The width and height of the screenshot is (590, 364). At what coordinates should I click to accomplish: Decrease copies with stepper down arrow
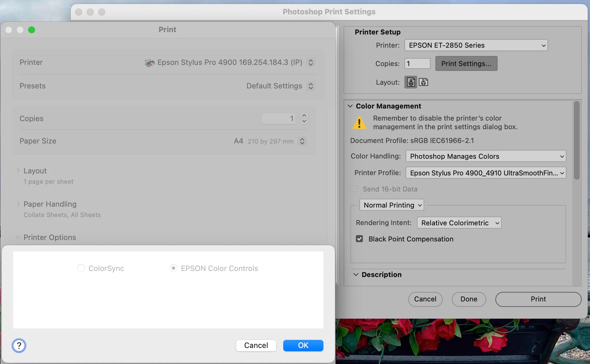[x=304, y=121]
